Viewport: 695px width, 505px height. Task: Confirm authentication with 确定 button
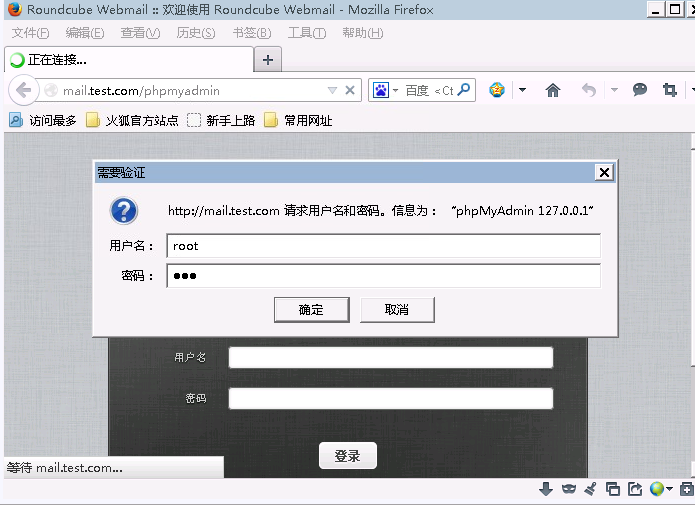[x=312, y=309]
